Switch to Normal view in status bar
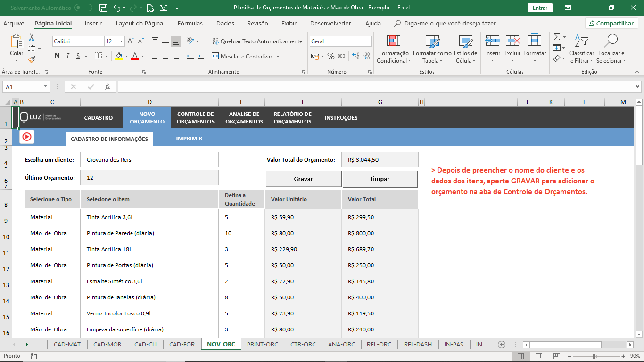The width and height of the screenshot is (644, 362). pos(520,356)
